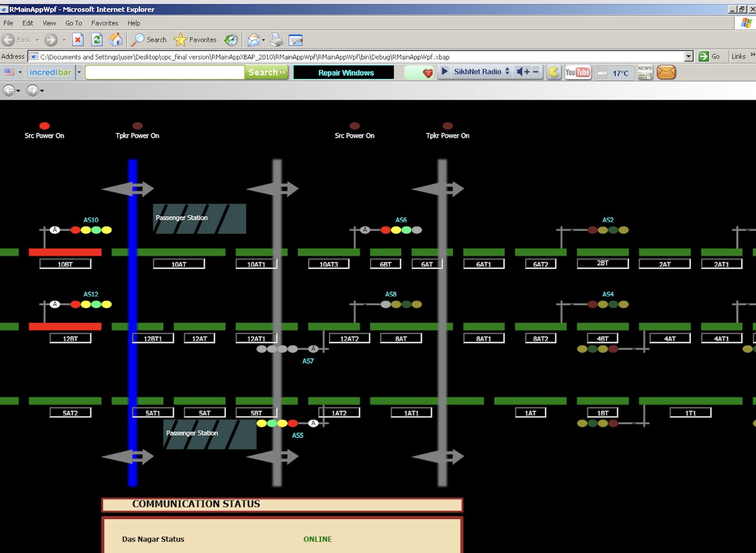Click the incredibar search input field

pos(164,72)
